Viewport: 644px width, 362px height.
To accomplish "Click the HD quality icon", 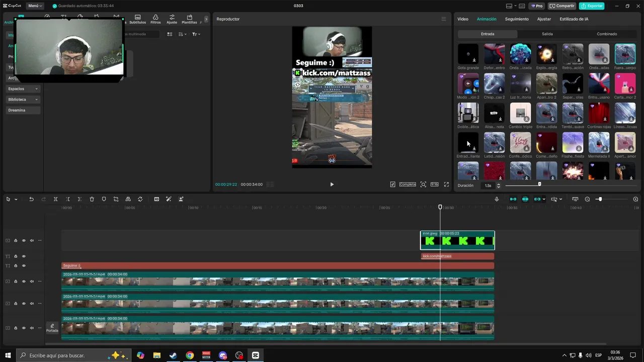I will [156, 199].
